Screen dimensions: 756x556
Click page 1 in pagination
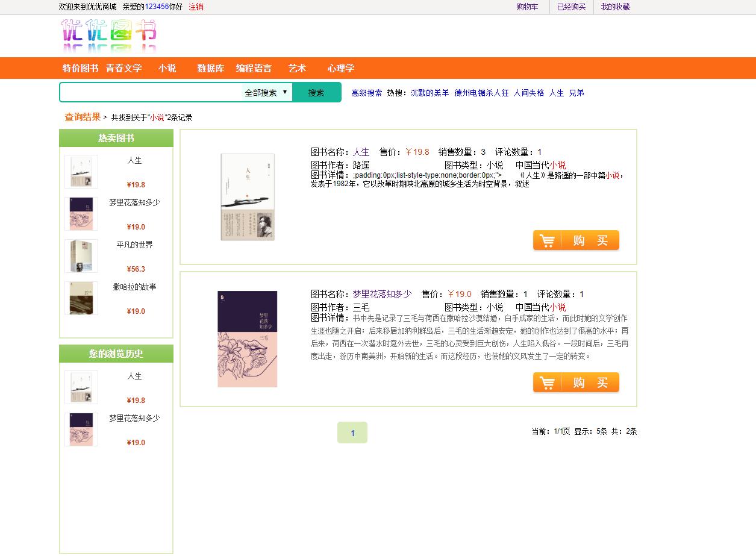[352, 432]
